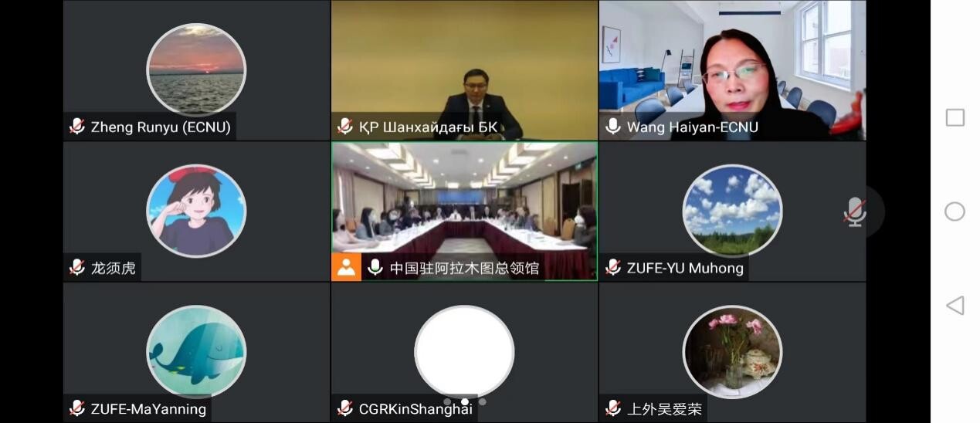Tap the muted mic icon beside CGRKinShanghai
The height and width of the screenshot is (423, 980).
click(345, 408)
